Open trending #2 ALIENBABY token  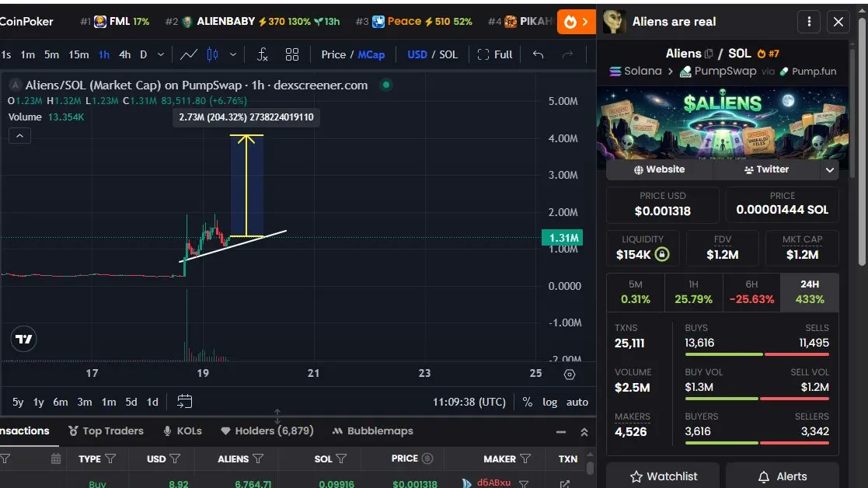[x=253, y=22]
